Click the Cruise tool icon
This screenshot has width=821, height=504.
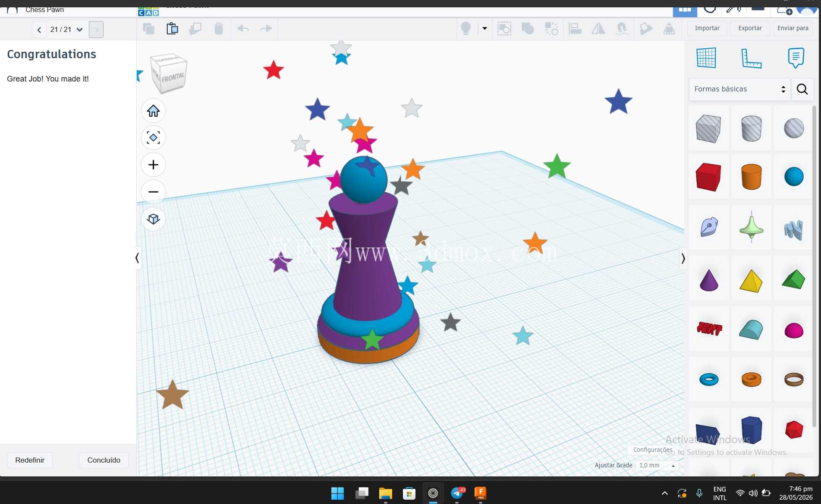point(622,29)
